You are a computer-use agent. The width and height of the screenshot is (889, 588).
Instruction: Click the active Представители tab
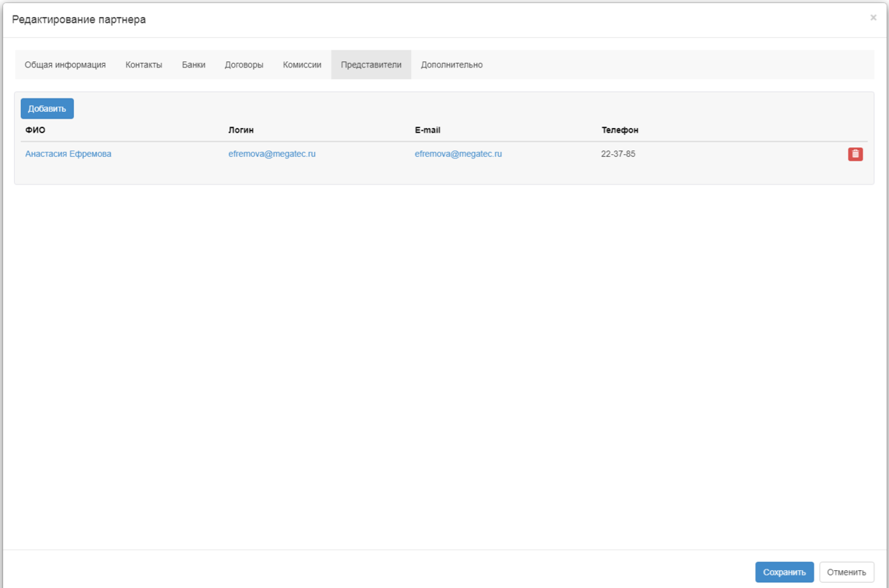click(x=371, y=64)
